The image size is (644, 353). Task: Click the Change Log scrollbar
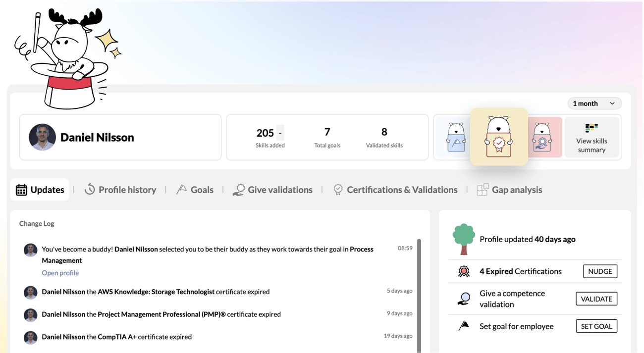[419, 296]
